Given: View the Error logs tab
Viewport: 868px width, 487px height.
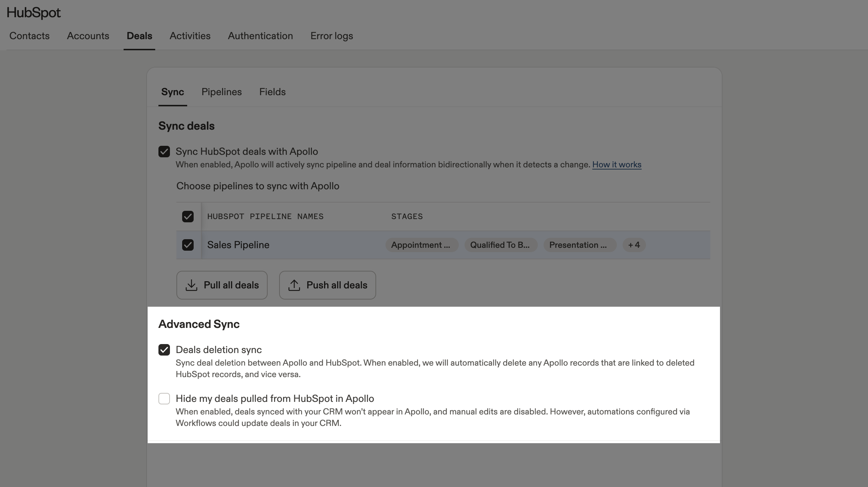Looking at the screenshot, I should click(x=332, y=36).
